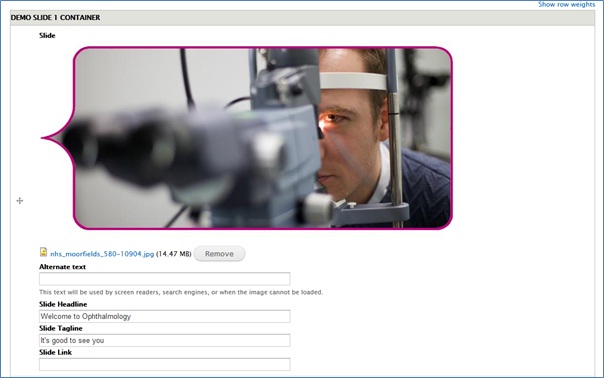Click the Remove button
Image resolution: width=604 pixels, height=378 pixels.
(219, 254)
